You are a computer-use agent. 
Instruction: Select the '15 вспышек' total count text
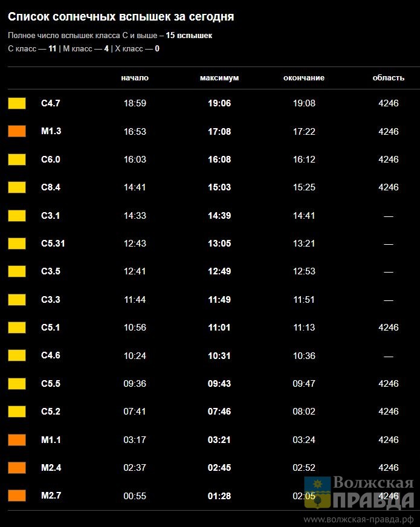pos(189,36)
